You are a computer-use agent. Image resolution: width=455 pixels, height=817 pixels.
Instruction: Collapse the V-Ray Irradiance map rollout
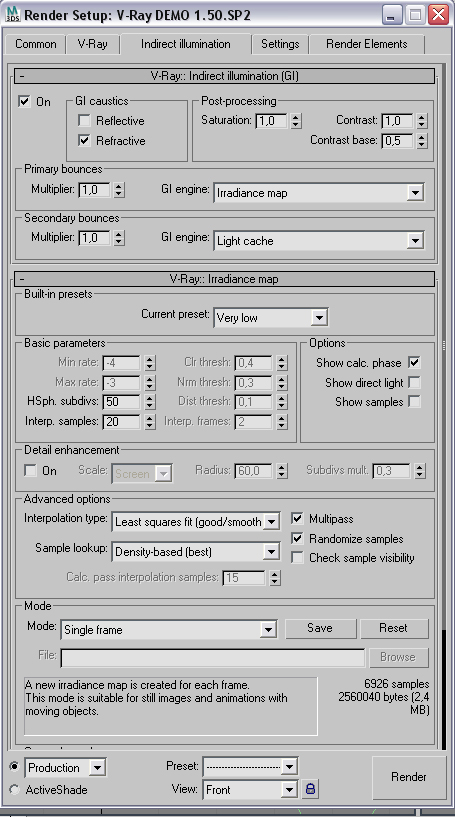(225, 279)
